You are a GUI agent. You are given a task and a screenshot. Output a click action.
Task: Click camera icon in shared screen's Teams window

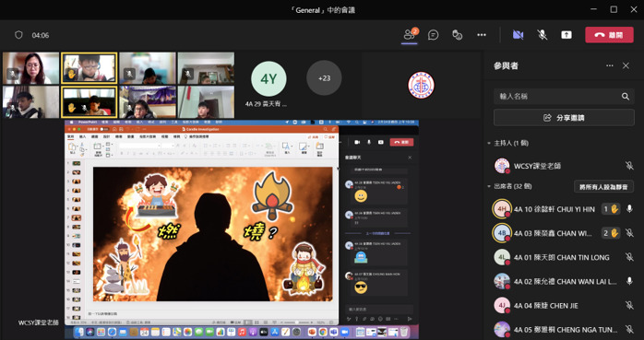pyautogui.click(x=357, y=142)
